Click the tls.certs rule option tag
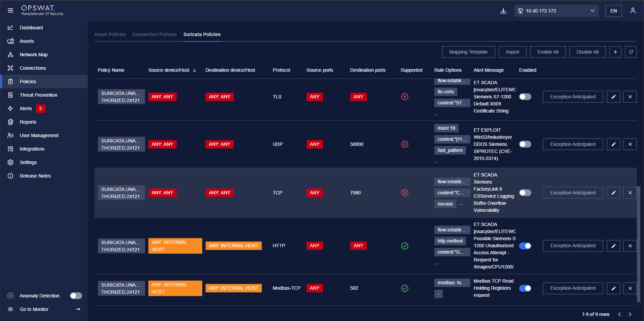 [446, 92]
